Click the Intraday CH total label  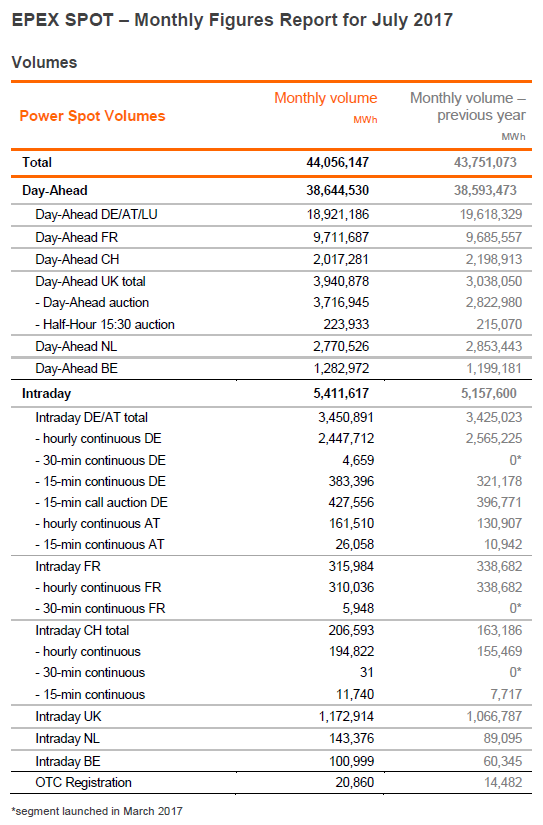pyautogui.click(x=82, y=630)
